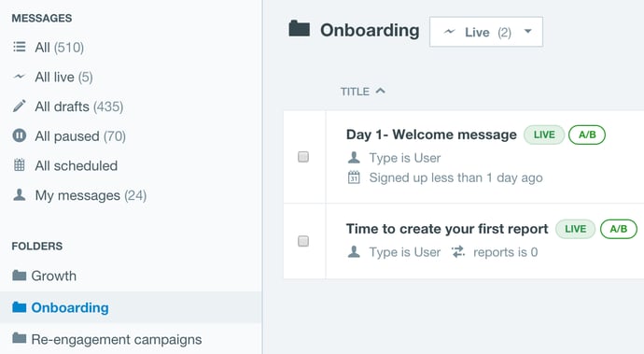Tick the Day 1- Welcome message checkbox
Viewport: 644px width, 354px height.
pos(303,157)
